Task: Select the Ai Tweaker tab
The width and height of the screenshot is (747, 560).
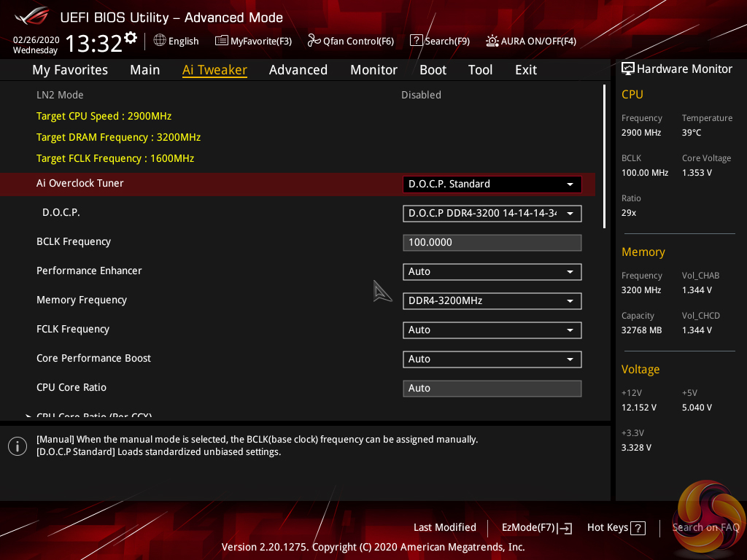Action: [x=214, y=70]
